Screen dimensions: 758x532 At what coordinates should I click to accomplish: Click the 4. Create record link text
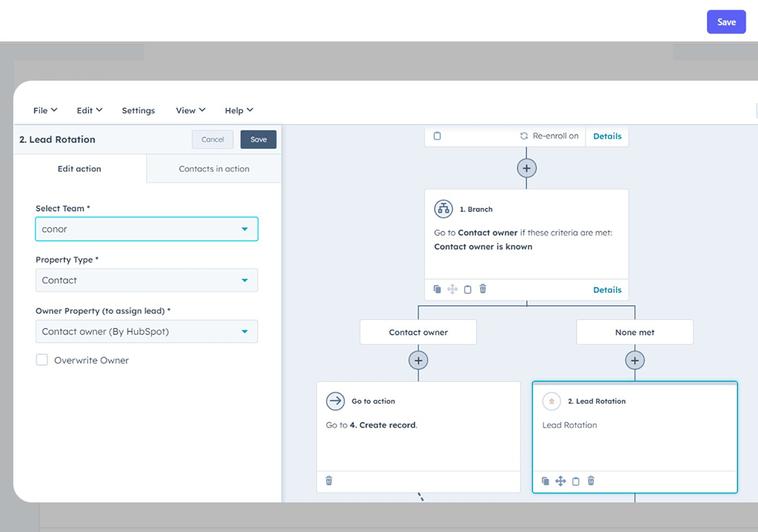(383, 425)
